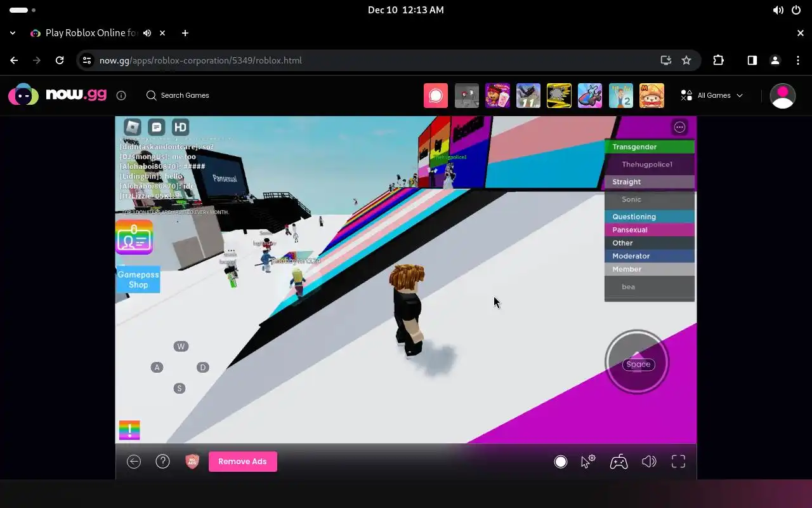Tap the D movement key overlay
This screenshot has width=812, height=508.
pyautogui.click(x=203, y=368)
